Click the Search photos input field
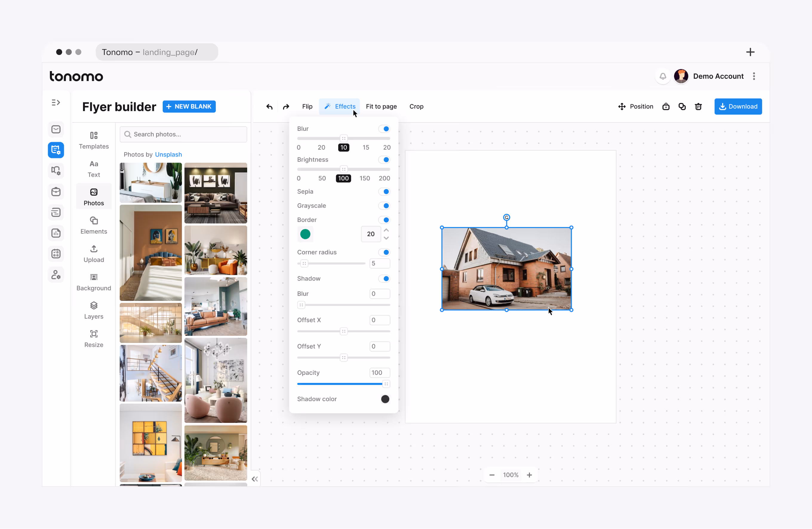This screenshot has width=812, height=529. 184,134
